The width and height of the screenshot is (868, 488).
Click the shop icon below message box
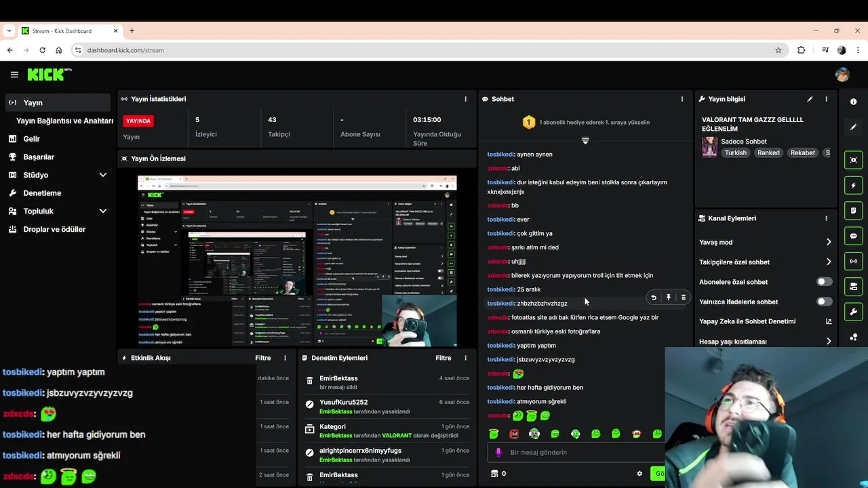tap(494, 474)
